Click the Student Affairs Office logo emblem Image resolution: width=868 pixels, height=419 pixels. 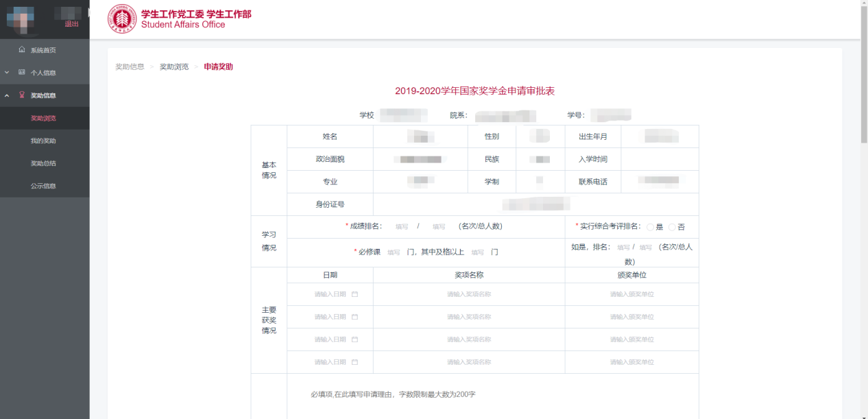pos(122,19)
